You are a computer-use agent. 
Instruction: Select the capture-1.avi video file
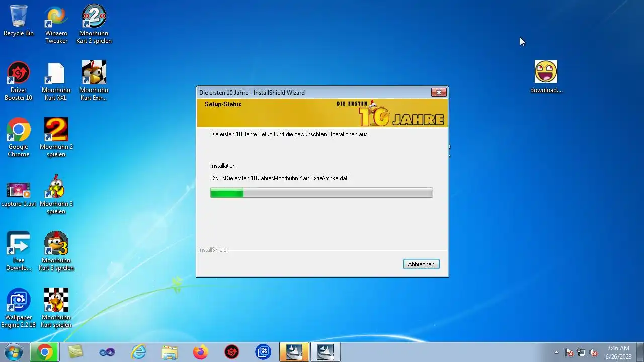[19, 195]
